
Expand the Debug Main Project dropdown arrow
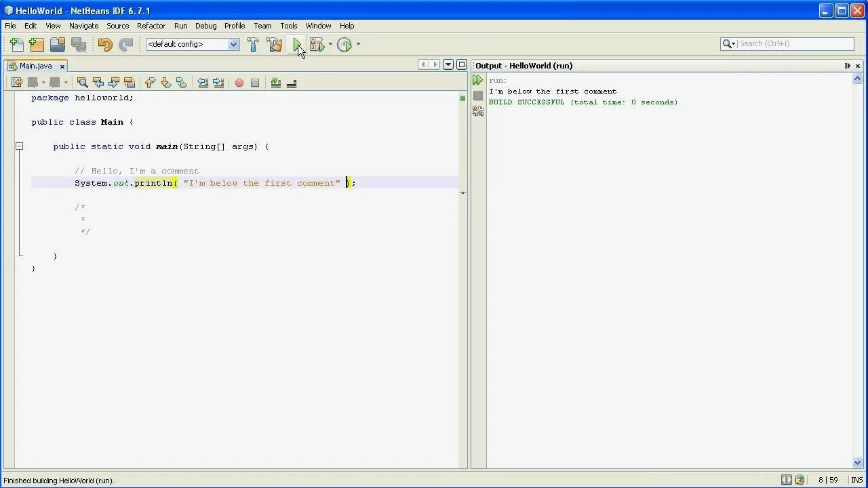(x=330, y=45)
